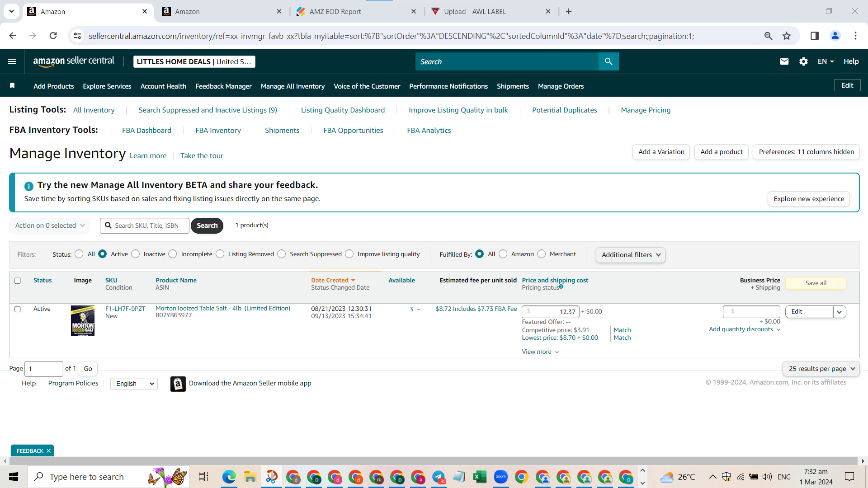Select Status Active radio button
The width and height of the screenshot is (868, 488).
click(103, 254)
